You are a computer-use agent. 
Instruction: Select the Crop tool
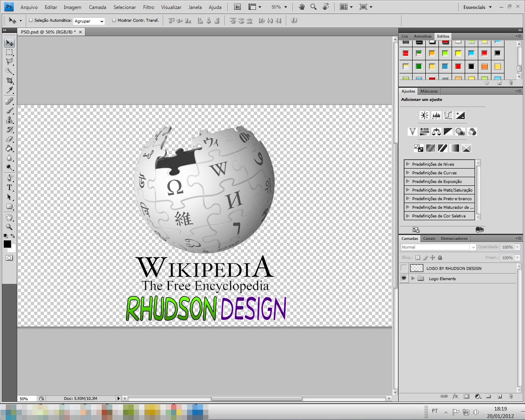[x=9, y=81]
